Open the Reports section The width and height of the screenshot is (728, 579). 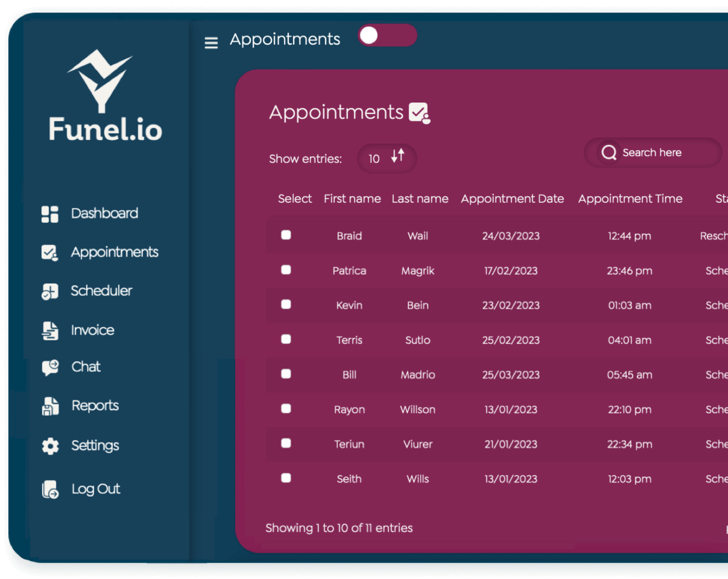[x=95, y=405]
